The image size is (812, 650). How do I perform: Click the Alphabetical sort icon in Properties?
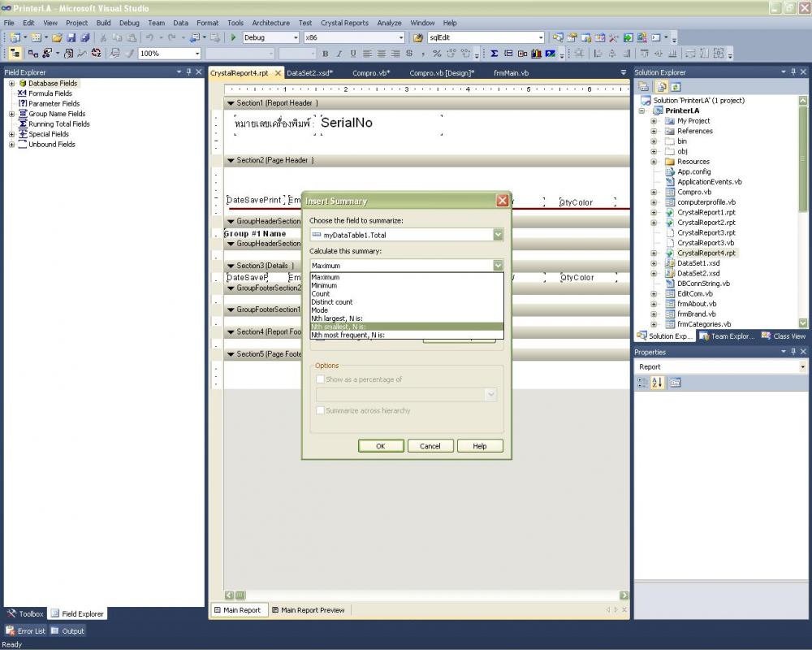[x=657, y=383]
